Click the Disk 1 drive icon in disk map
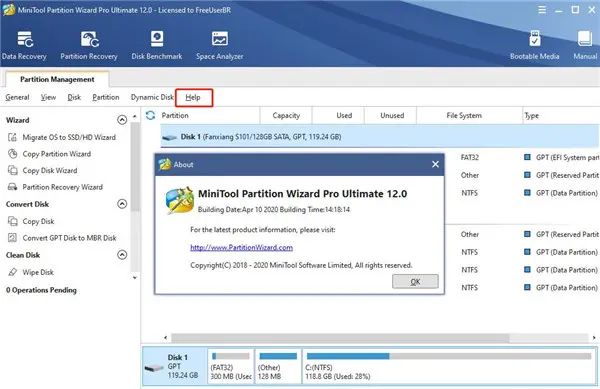The width and height of the screenshot is (600, 389). (x=154, y=367)
